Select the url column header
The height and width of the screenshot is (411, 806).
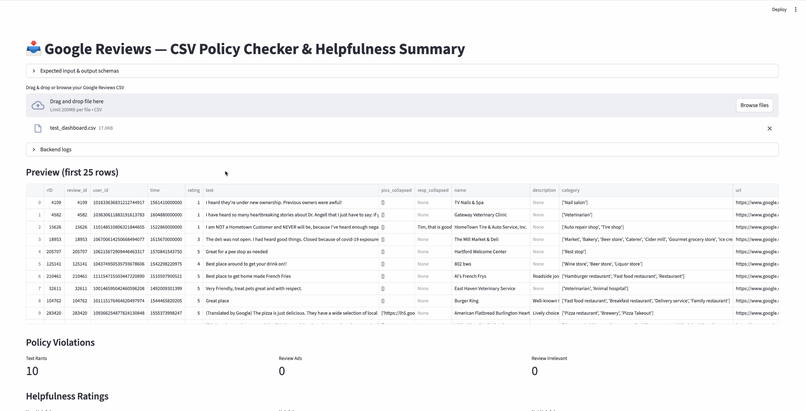(x=756, y=190)
